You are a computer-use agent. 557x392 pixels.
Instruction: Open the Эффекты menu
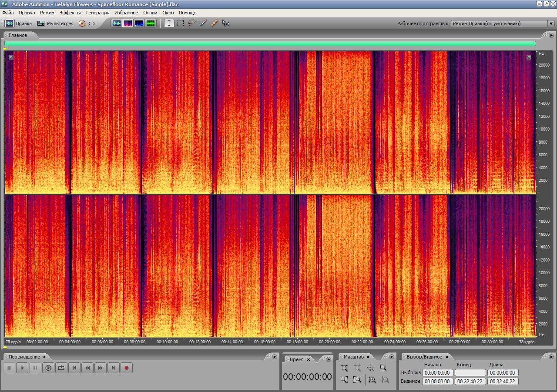click(x=70, y=13)
